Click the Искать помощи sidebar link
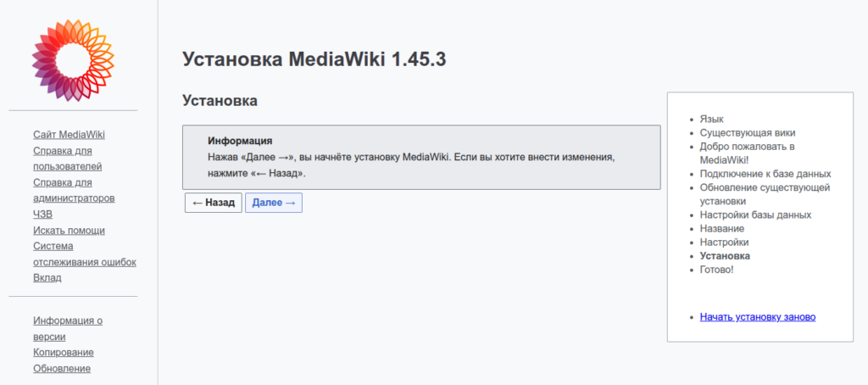The image size is (868, 385). 69,231
